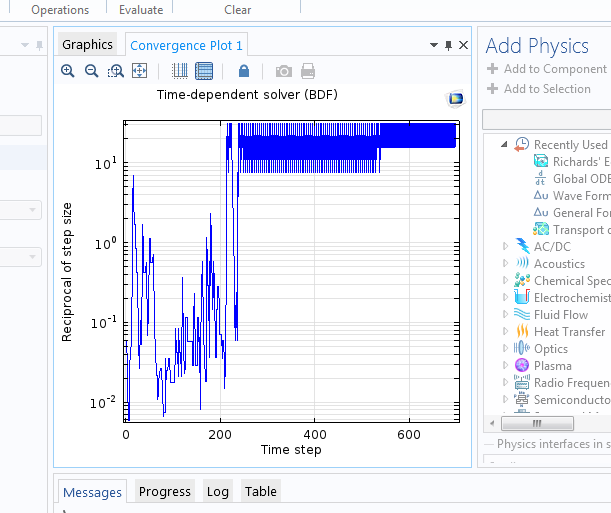
Task: Zoom in on the convergence plot
Action: point(68,71)
